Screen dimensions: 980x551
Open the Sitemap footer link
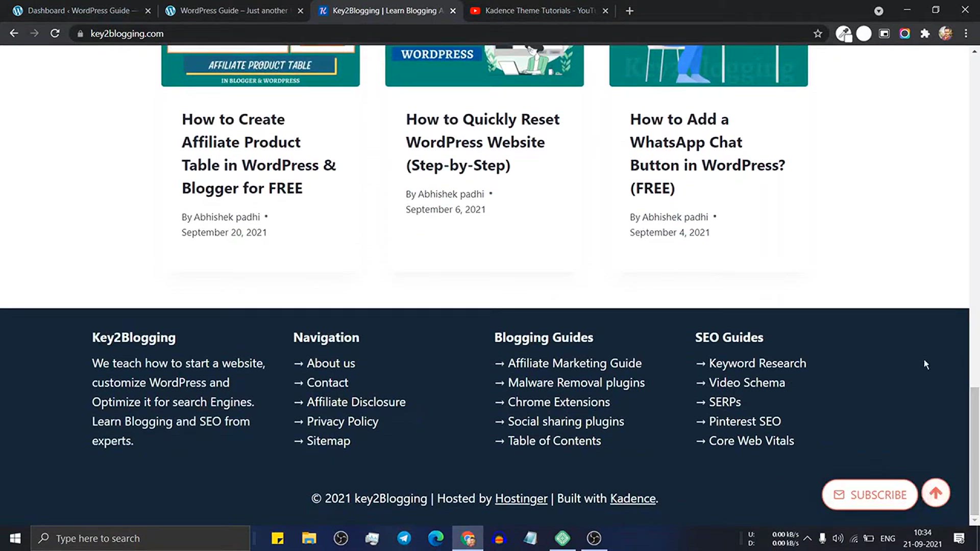coord(328,441)
